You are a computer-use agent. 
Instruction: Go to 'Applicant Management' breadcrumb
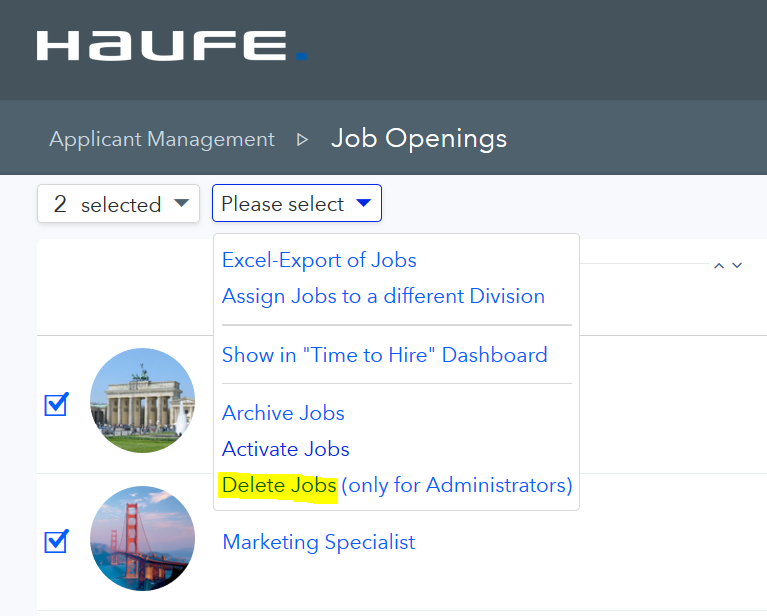tap(162, 139)
